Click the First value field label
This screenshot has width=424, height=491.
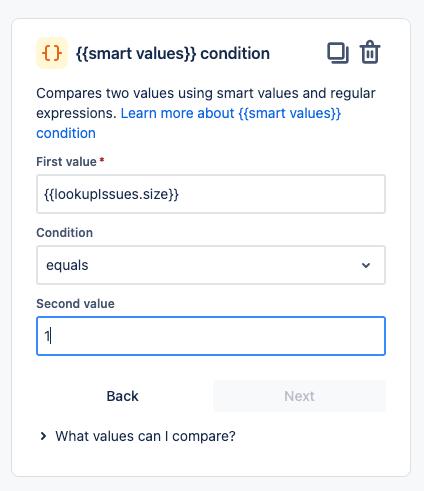pyautogui.click(x=66, y=162)
